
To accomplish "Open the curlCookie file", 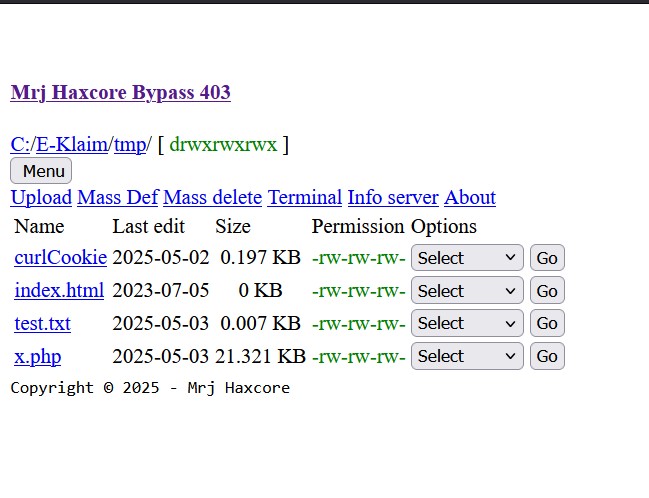I will coord(61,257).
